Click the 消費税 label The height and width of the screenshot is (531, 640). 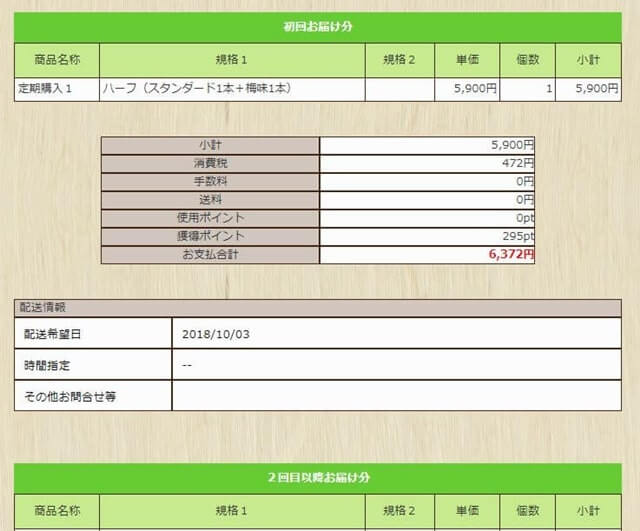(x=210, y=163)
